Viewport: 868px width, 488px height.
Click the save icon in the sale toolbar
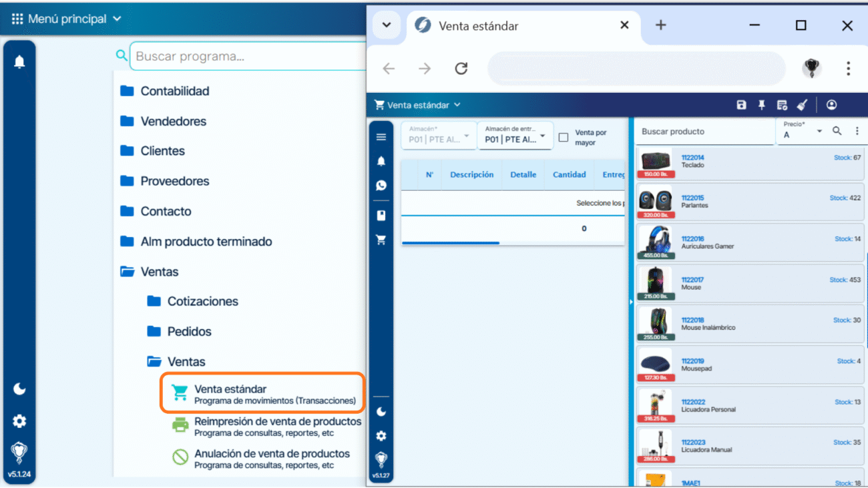point(741,105)
